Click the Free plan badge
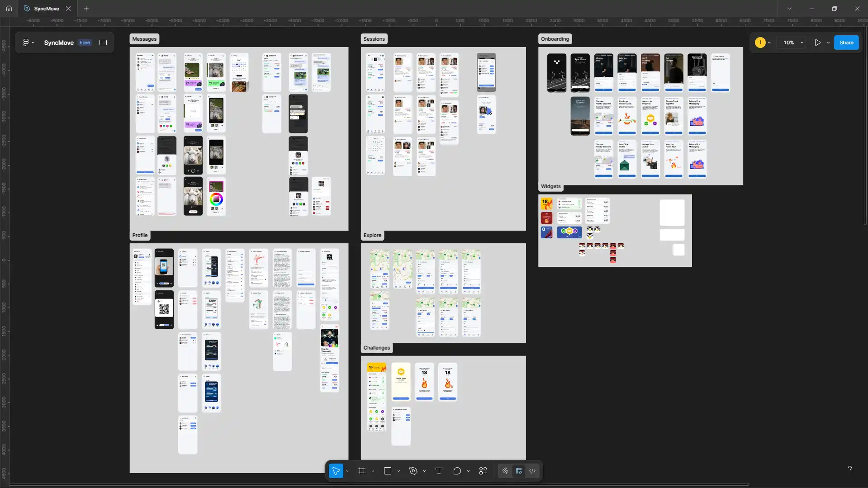This screenshot has width=868, height=488. tap(85, 43)
